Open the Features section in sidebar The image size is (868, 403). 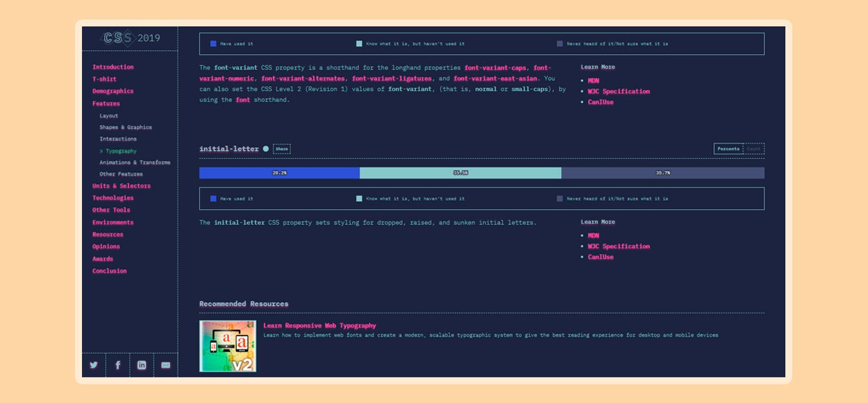pyautogui.click(x=106, y=104)
